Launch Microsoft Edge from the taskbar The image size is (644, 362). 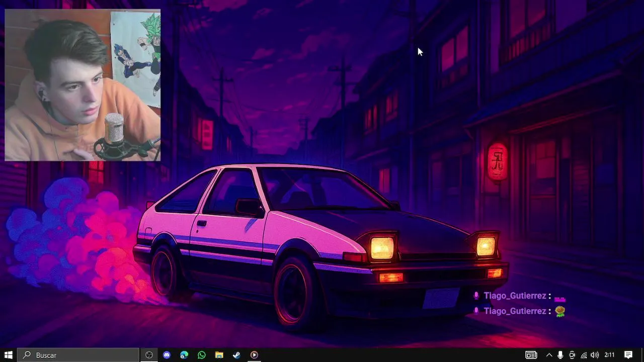pyautogui.click(x=184, y=355)
